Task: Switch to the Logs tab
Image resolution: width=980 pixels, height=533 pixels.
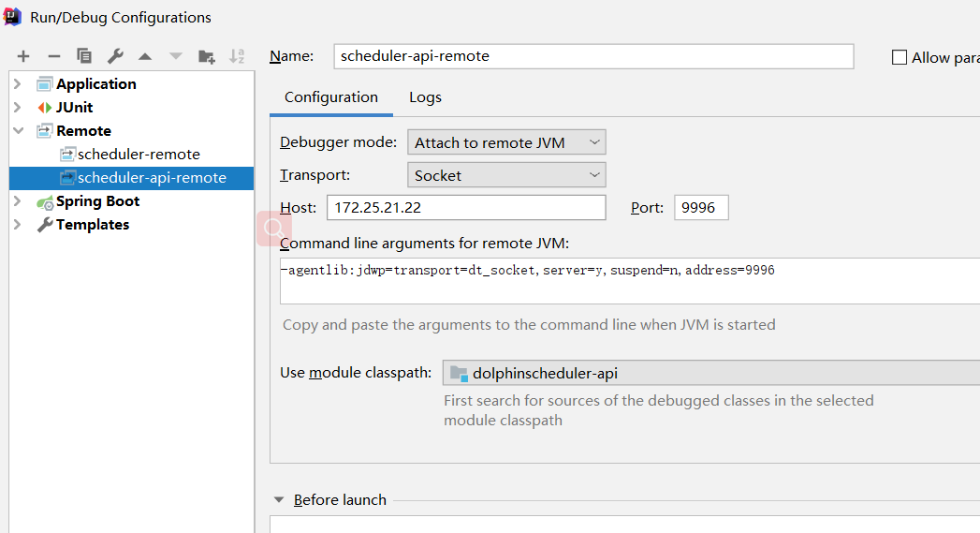Action: (x=425, y=97)
